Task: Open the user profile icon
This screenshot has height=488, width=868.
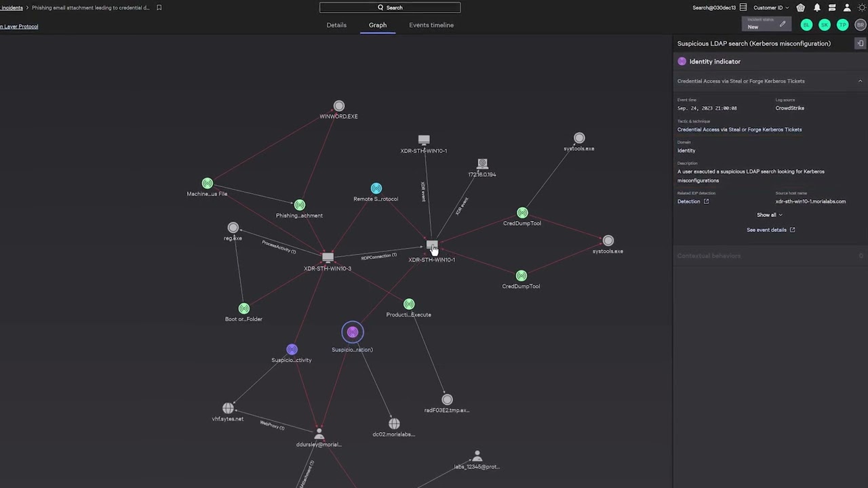Action: point(847,7)
